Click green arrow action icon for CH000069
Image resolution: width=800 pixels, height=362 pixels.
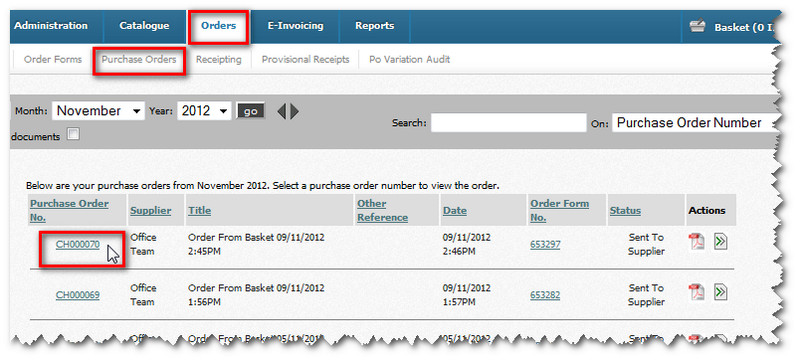720,292
